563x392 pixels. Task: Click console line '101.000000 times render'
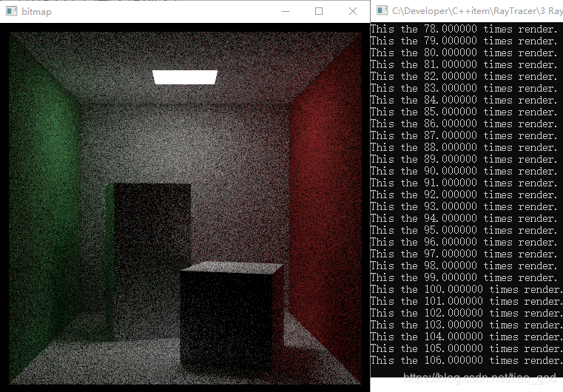(x=467, y=302)
